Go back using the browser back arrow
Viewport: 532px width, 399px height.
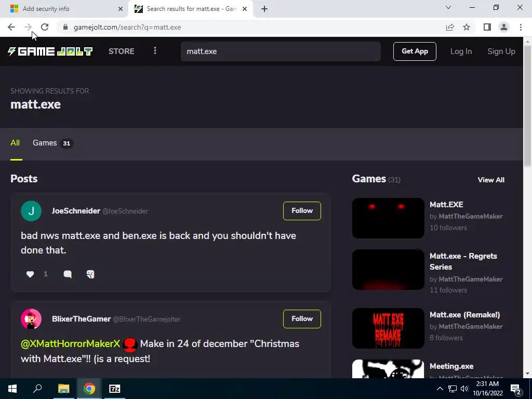[11, 27]
